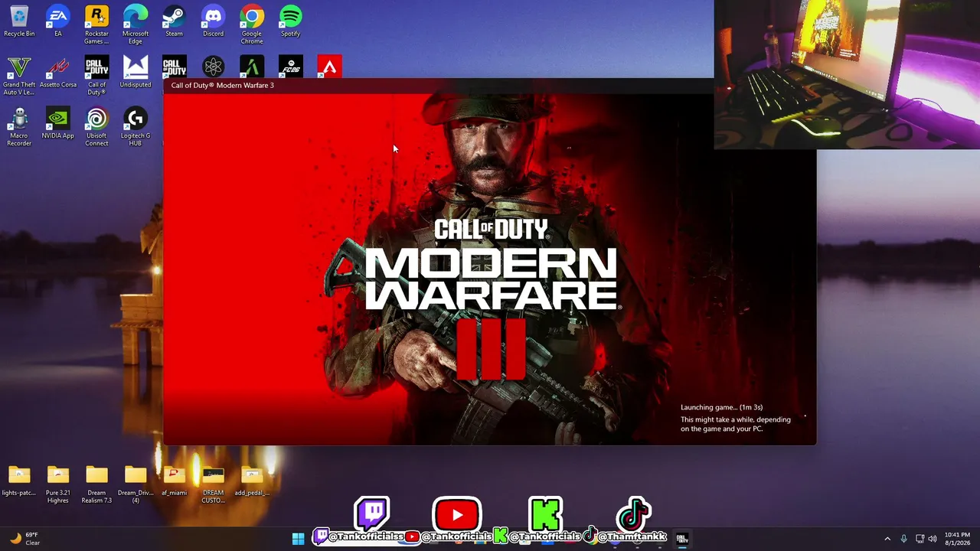Select the Grand Theft Auto V shortcut

[x=19, y=76]
